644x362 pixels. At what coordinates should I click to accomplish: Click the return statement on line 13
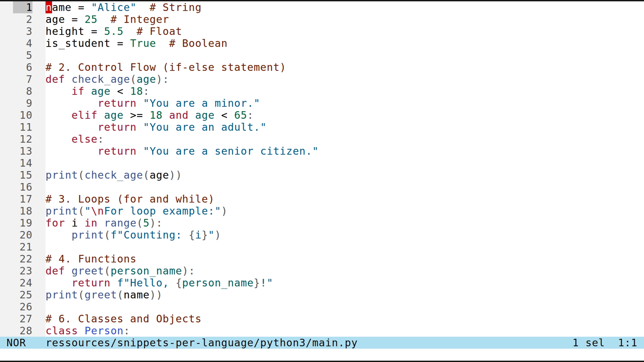(117, 151)
